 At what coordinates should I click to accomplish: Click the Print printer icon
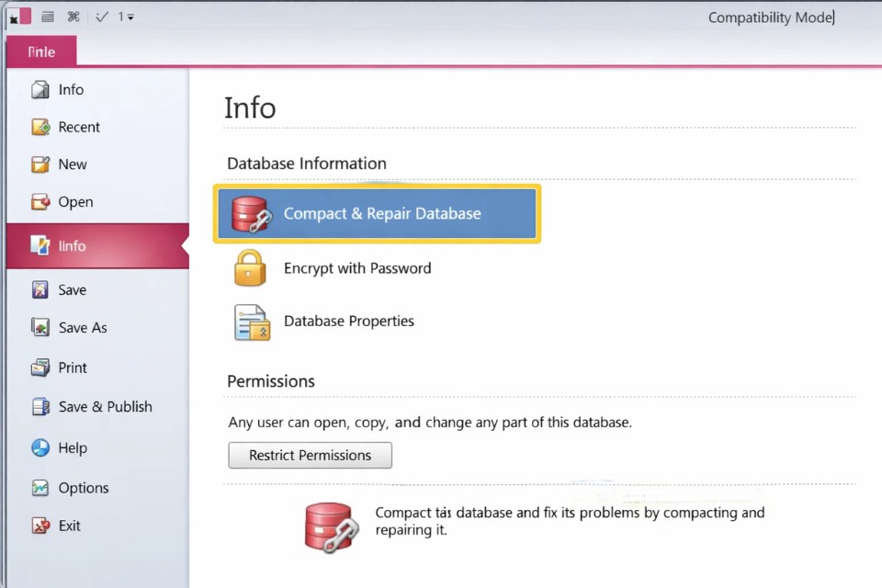(x=40, y=367)
